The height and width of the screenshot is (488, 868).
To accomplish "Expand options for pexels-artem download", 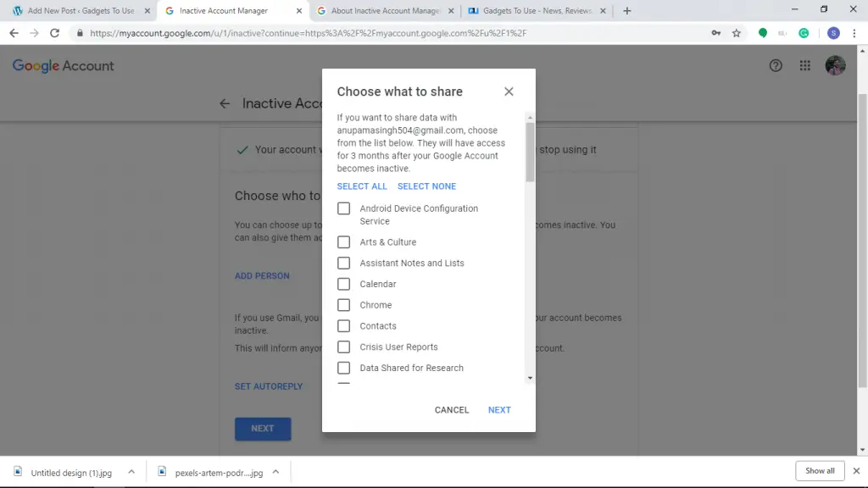I will click(x=275, y=472).
